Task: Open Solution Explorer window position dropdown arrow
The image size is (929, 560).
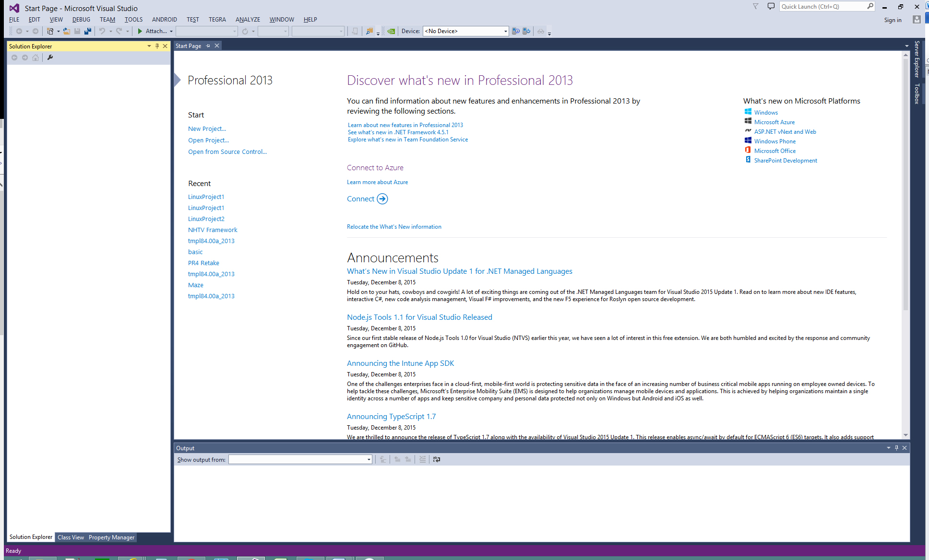Action: point(149,46)
